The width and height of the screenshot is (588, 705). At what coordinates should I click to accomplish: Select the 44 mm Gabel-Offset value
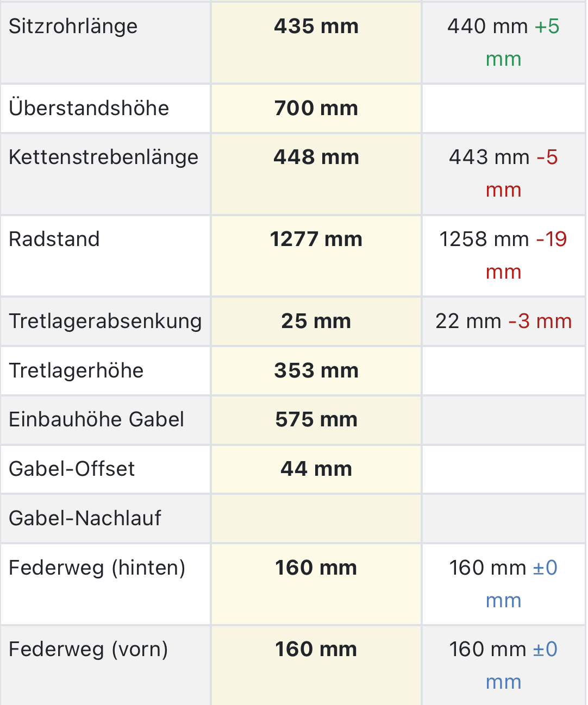316,469
